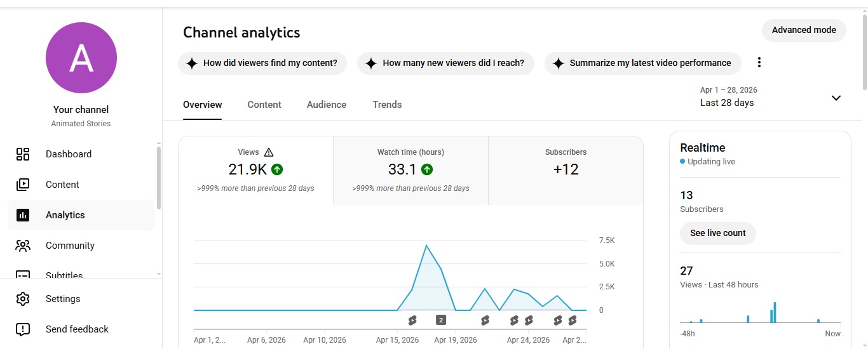Select the Subscribers metric card

(566, 170)
